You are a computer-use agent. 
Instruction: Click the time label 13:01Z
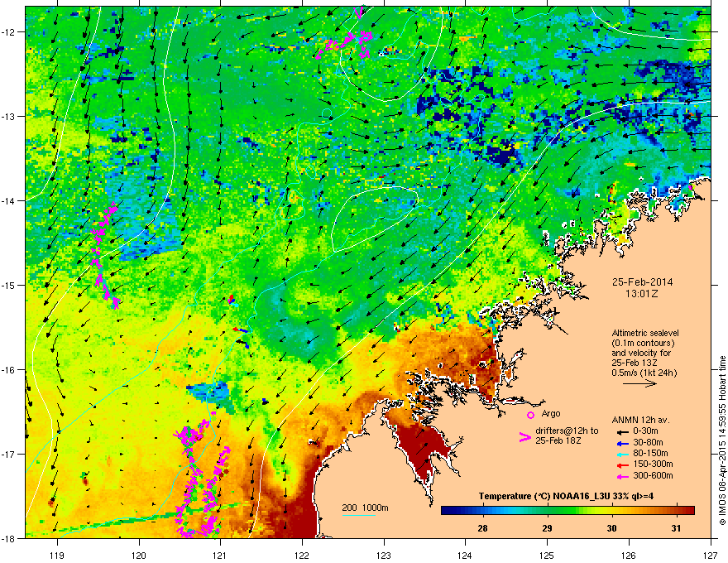tap(642, 294)
